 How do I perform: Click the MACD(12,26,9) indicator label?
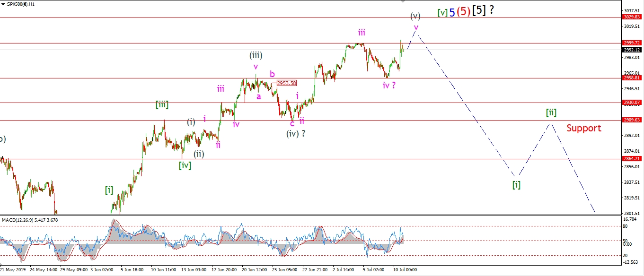(x=32, y=220)
